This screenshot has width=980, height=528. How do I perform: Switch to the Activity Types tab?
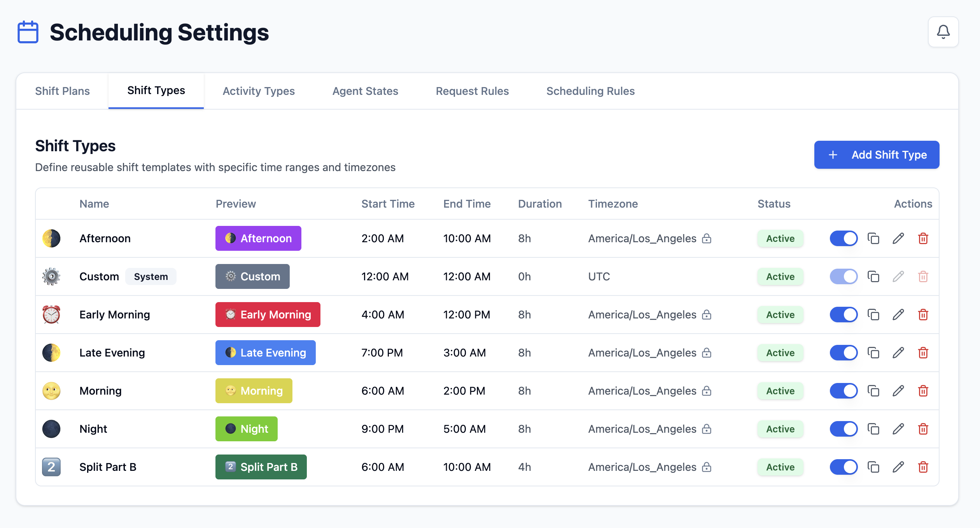(x=259, y=91)
